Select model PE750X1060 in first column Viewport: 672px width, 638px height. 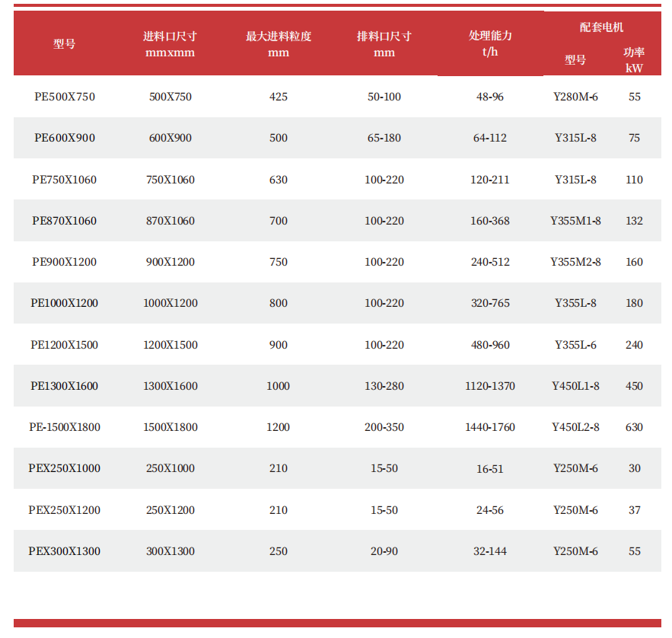click(x=65, y=180)
